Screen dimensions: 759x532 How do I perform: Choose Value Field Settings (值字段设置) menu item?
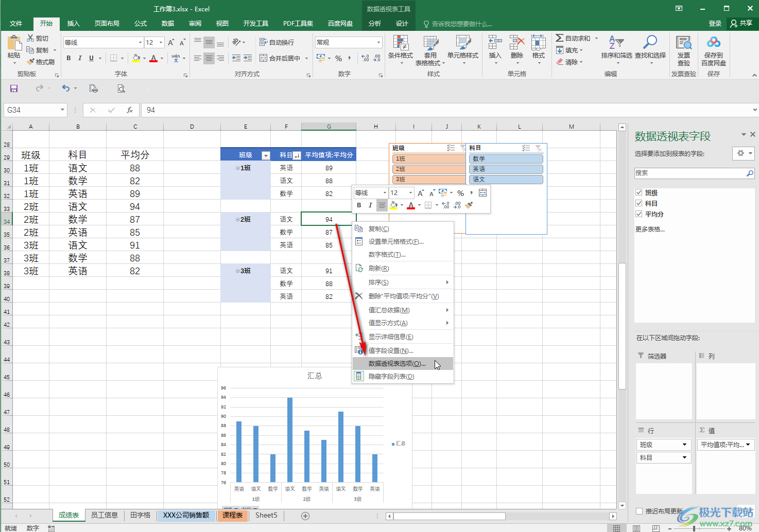coord(403,350)
